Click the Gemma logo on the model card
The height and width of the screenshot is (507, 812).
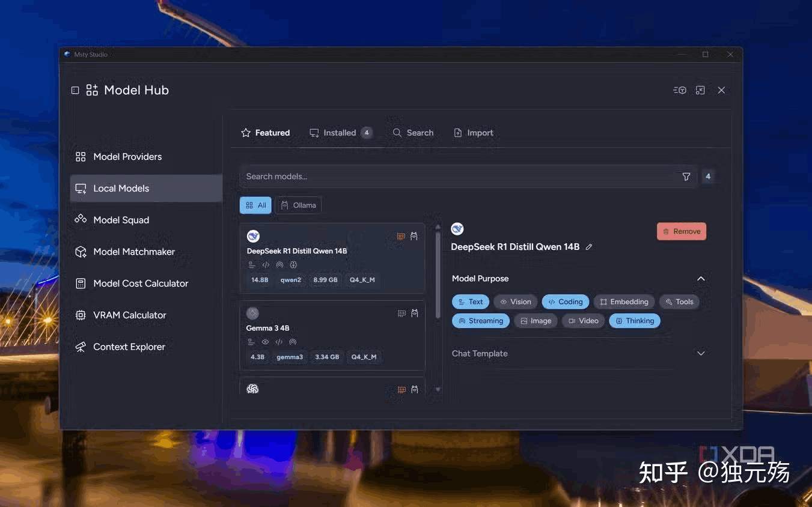pos(252,313)
